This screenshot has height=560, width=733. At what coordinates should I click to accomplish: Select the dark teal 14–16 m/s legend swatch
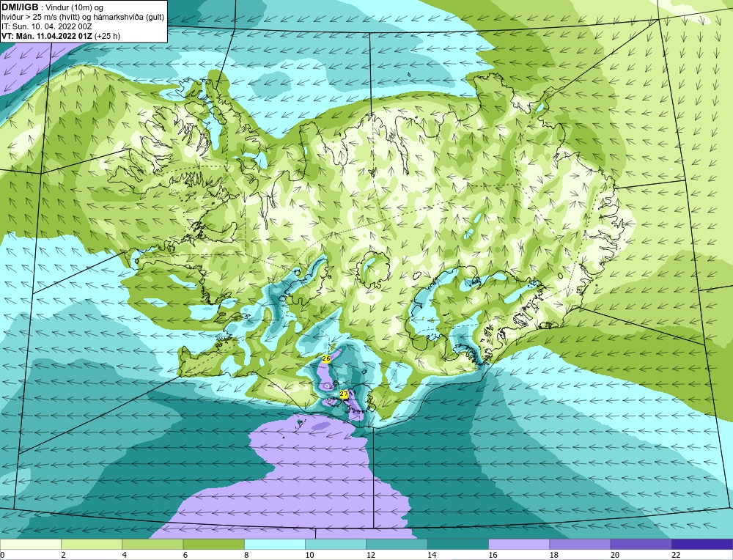pyautogui.click(x=458, y=545)
